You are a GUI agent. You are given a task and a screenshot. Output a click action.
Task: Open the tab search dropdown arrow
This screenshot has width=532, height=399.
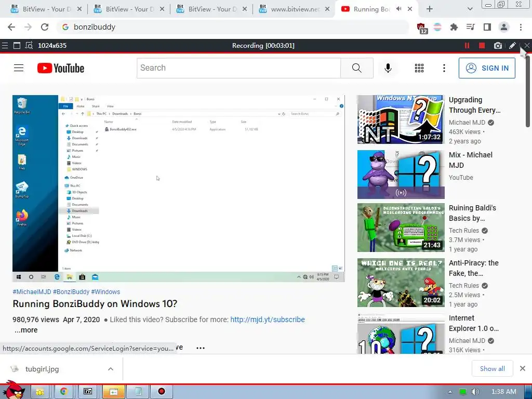click(470, 9)
